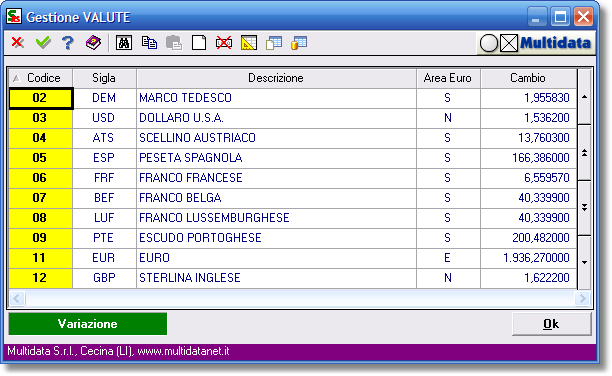Click the Cambio column header
The height and width of the screenshot is (376, 612).
[x=528, y=78]
